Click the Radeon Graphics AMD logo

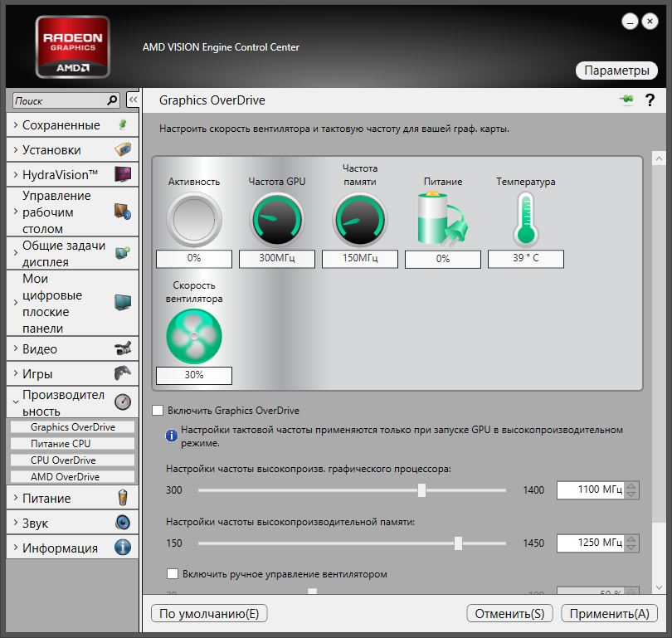(x=72, y=46)
